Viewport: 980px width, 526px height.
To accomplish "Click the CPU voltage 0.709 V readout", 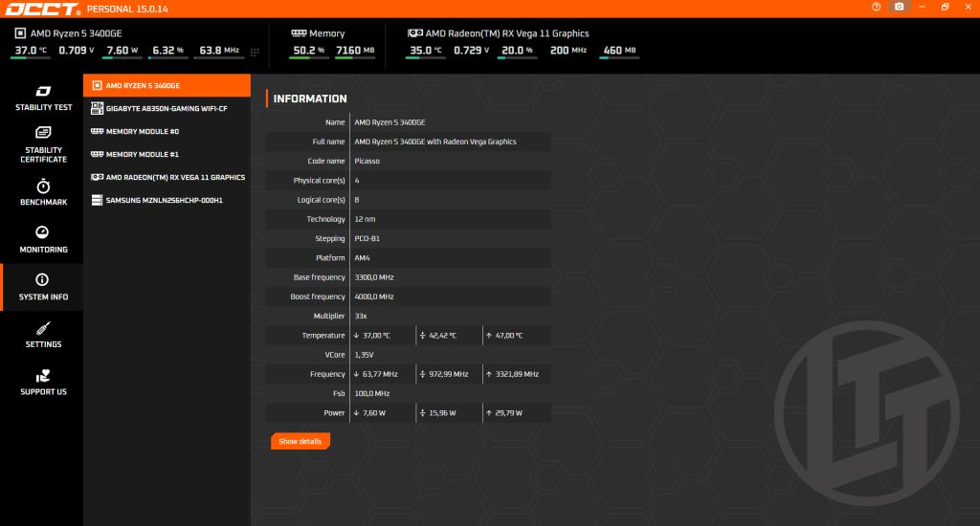I will [77, 51].
